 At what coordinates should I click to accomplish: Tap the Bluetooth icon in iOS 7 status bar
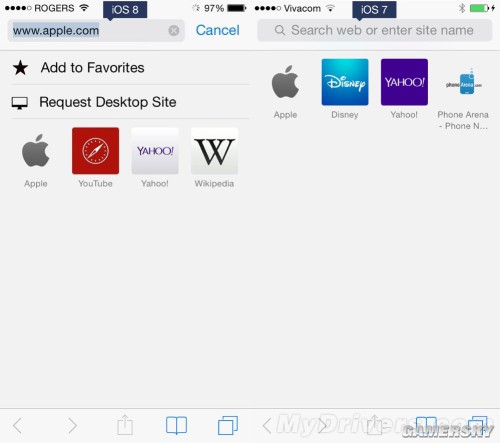coord(462,8)
